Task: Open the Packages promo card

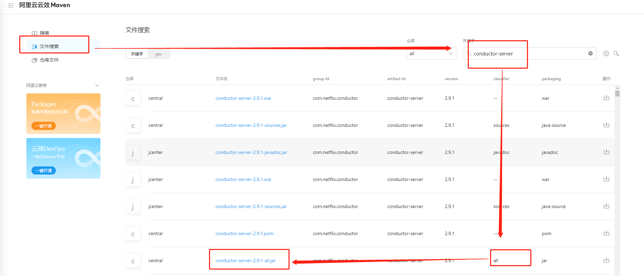Action: pyautogui.click(x=63, y=114)
